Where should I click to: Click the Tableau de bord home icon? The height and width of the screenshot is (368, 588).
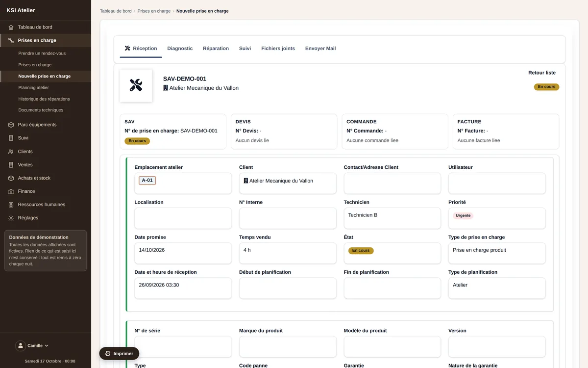pos(11,27)
